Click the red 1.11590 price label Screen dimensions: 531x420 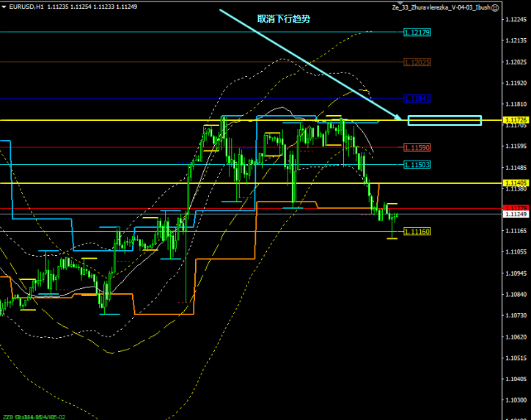pos(417,148)
